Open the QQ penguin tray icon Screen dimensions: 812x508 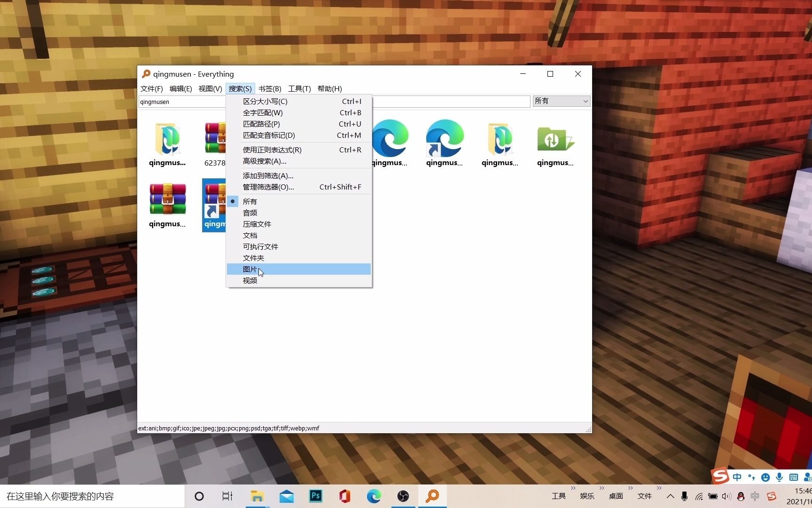click(741, 496)
